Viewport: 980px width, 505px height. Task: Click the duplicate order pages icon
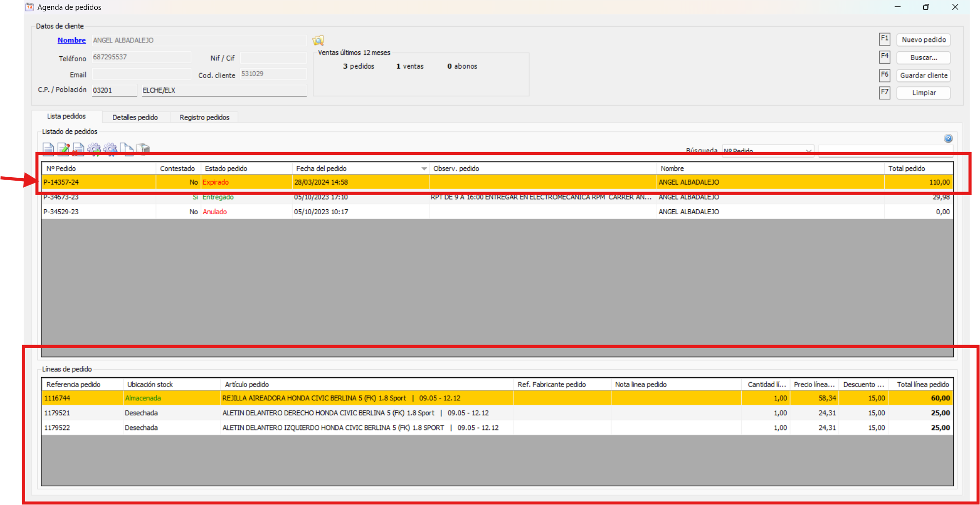[x=127, y=149]
